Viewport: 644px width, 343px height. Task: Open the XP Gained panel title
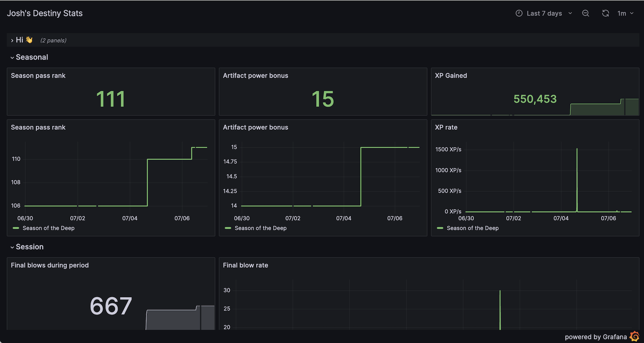click(451, 76)
